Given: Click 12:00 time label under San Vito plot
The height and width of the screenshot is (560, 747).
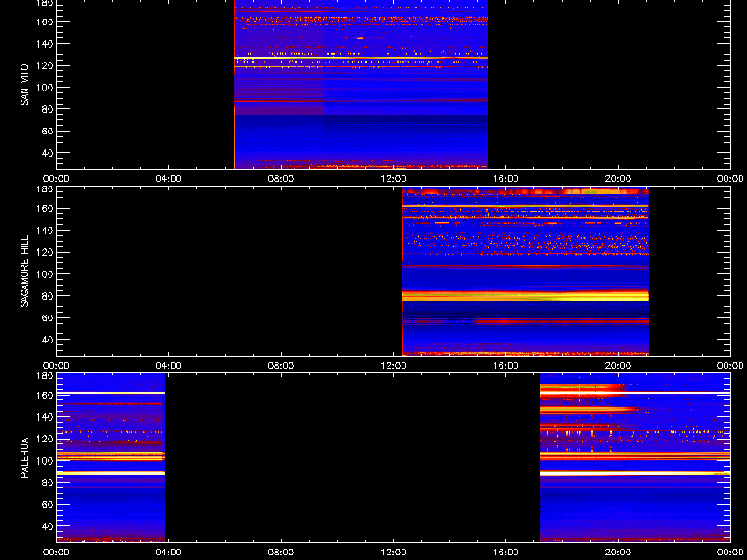Looking at the screenshot, I should tap(393, 179).
